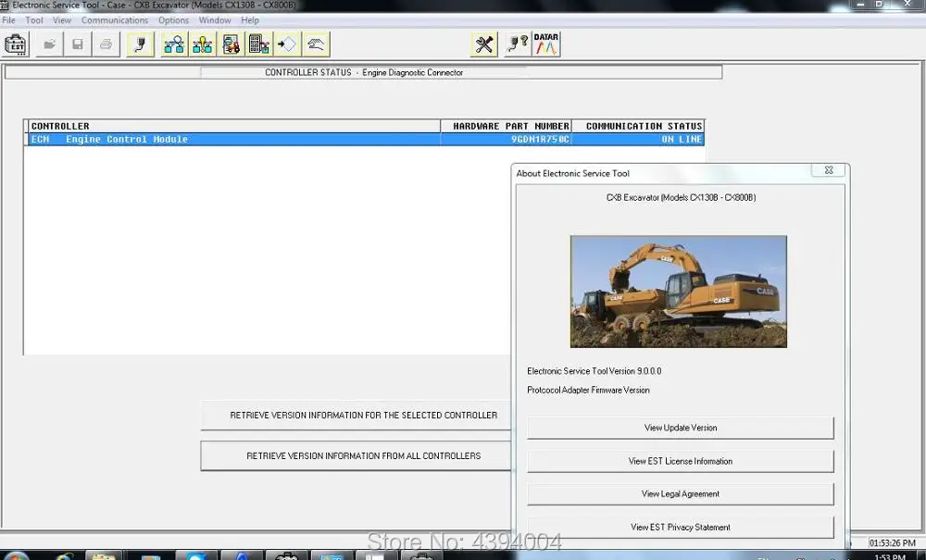
Task: Click the View Update Version button
Action: (x=681, y=428)
